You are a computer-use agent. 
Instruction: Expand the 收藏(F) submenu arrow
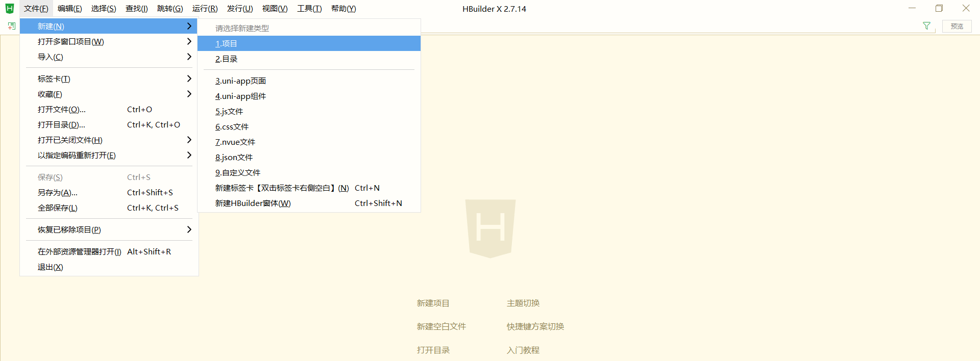[189, 94]
